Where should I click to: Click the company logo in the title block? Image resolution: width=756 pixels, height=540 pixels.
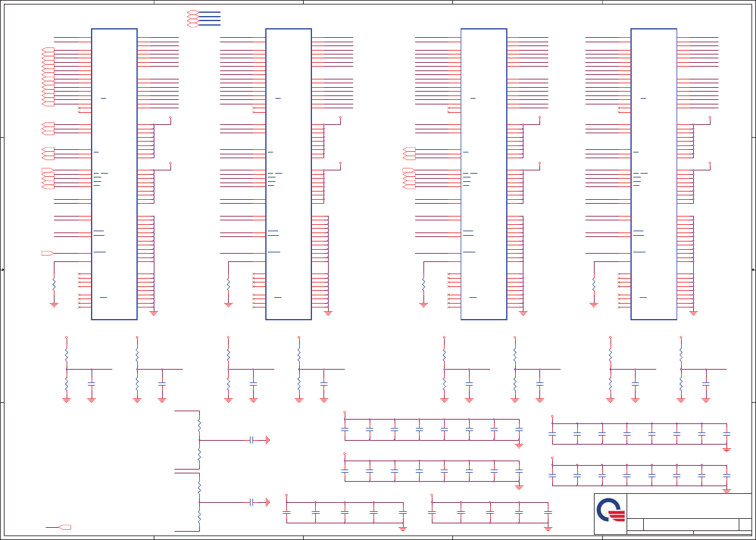point(611,511)
